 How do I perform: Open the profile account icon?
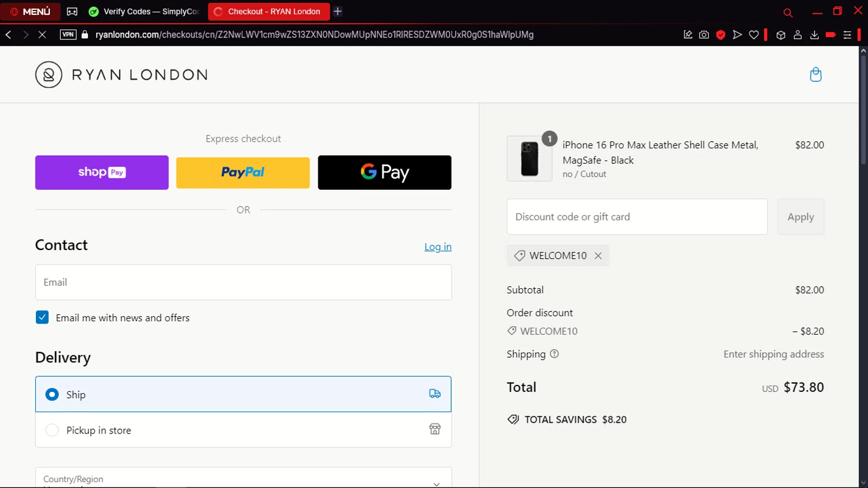pyautogui.click(x=797, y=35)
